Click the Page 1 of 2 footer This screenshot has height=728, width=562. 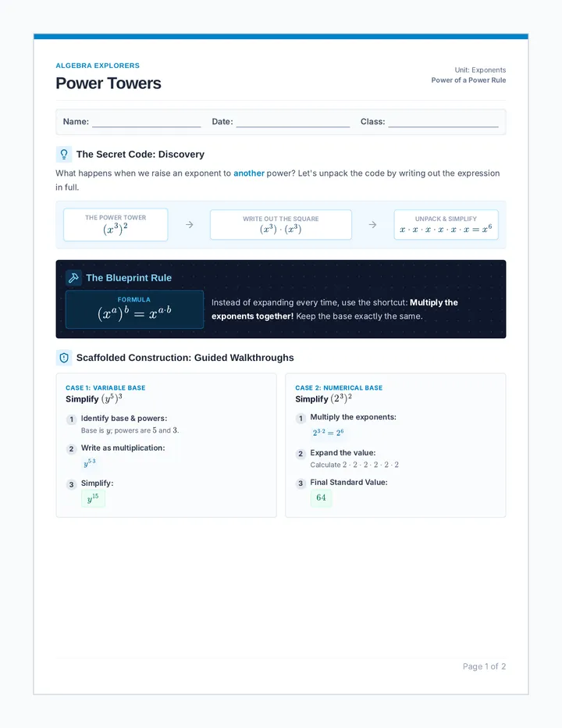484,666
